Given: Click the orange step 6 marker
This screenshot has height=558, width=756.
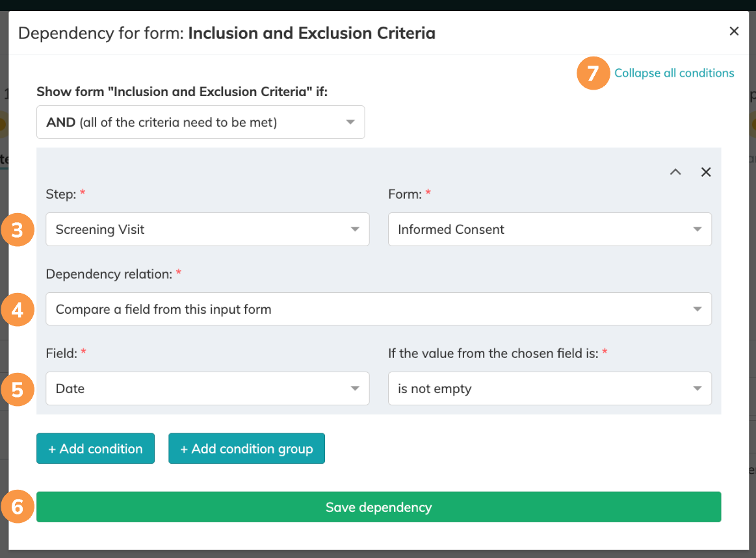Looking at the screenshot, I should (x=18, y=507).
